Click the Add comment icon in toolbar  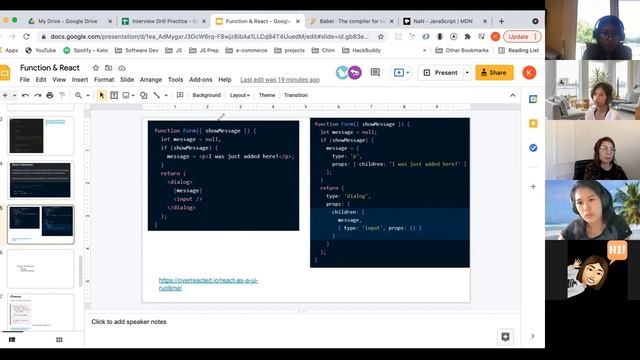pyautogui.click(x=180, y=95)
